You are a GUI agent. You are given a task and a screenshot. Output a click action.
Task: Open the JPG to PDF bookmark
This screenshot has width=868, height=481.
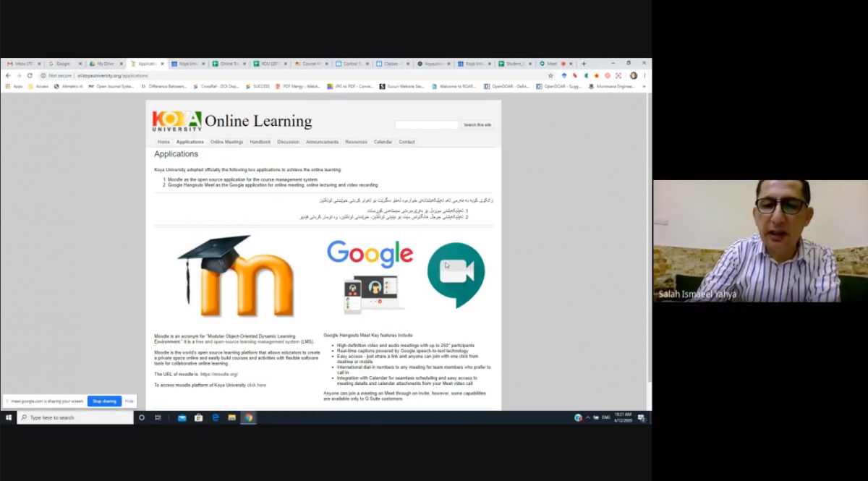click(x=350, y=86)
